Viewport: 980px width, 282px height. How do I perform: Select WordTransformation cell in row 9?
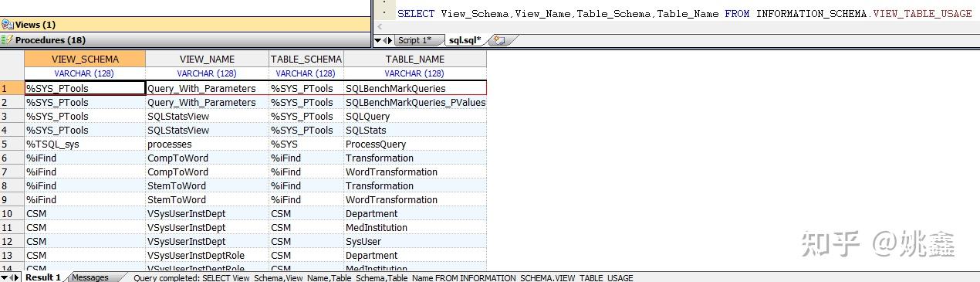(x=415, y=199)
